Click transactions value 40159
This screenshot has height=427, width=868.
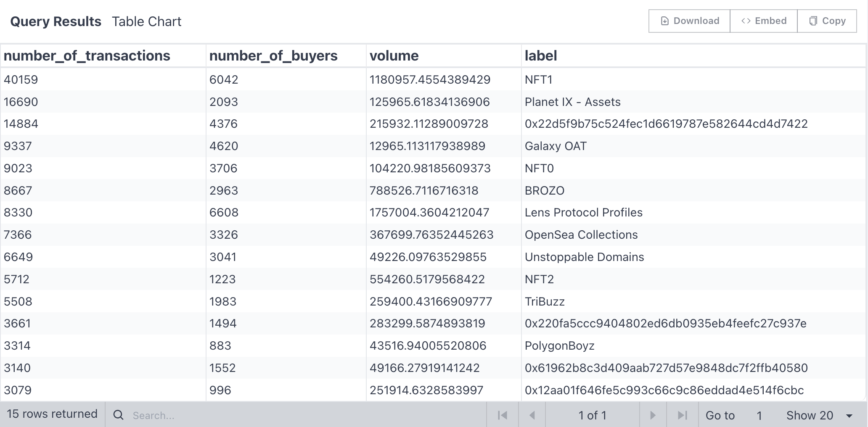pos(21,79)
